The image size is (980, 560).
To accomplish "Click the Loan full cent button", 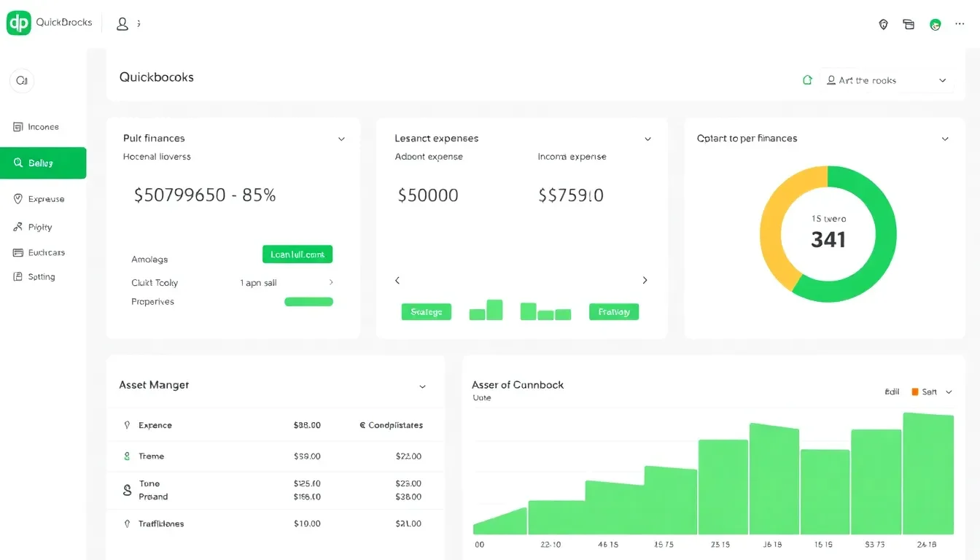I will (297, 254).
